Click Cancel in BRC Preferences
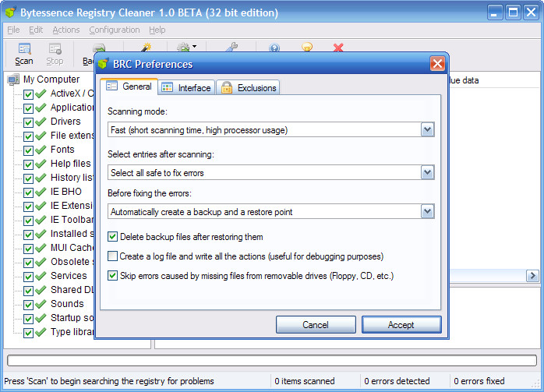Viewport: 544px width, 392px height. pyautogui.click(x=316, y=325)
